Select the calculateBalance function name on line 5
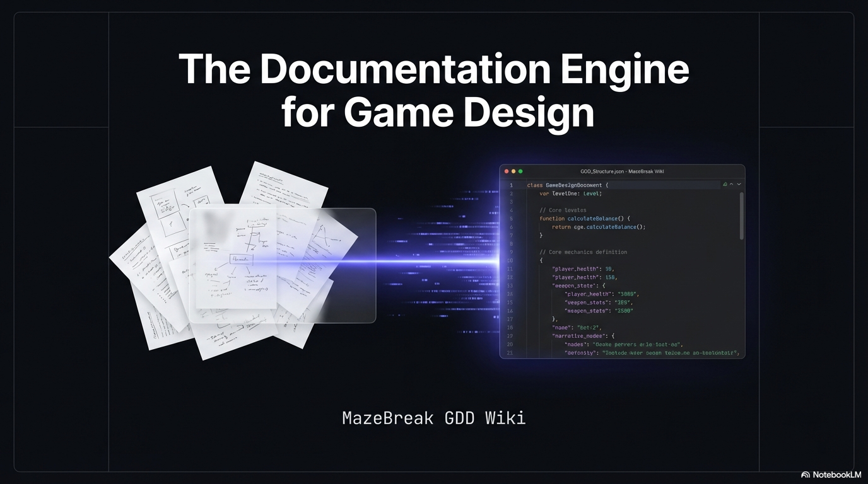This screenshot has width=868, height=484. 593,218
